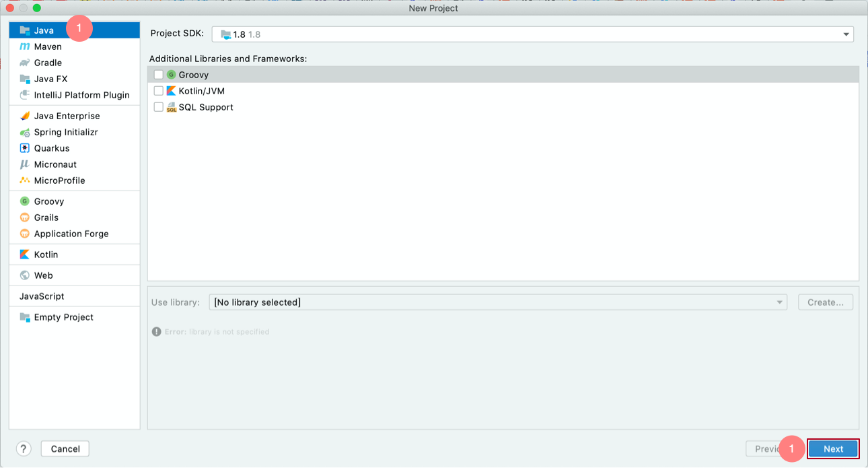Open help with the question mark button

[x=24, y=449]
